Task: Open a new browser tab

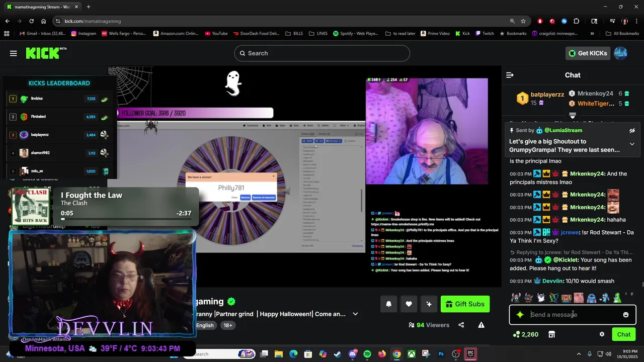Action: point(89,7)
